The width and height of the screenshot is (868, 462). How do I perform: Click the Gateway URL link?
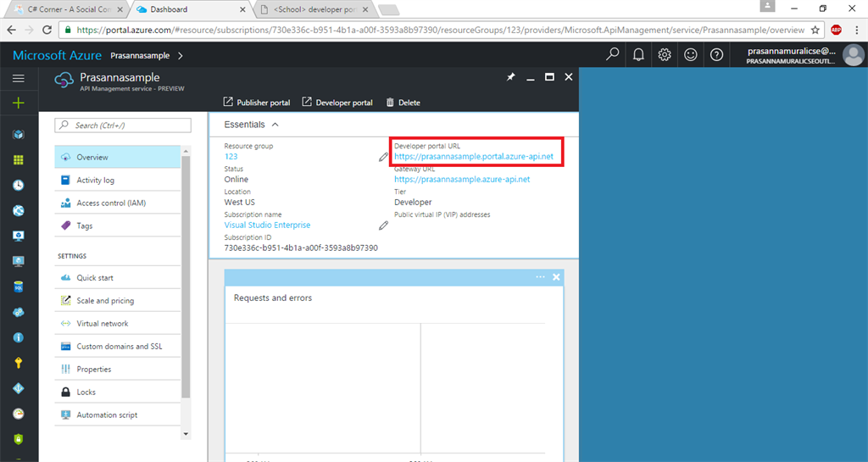462,179
